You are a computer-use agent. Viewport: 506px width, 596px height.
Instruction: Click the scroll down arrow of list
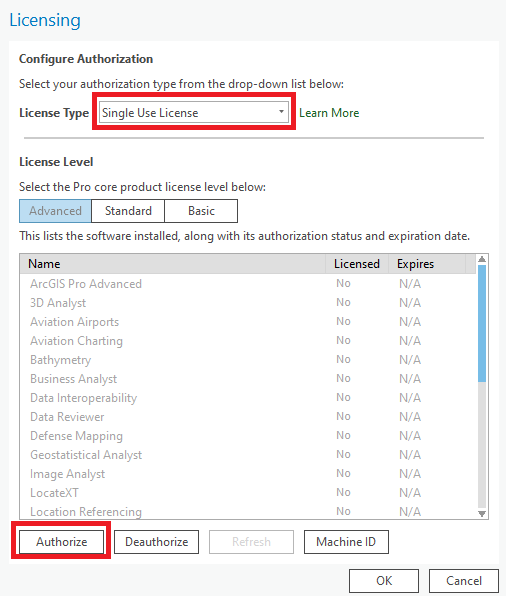482,514
